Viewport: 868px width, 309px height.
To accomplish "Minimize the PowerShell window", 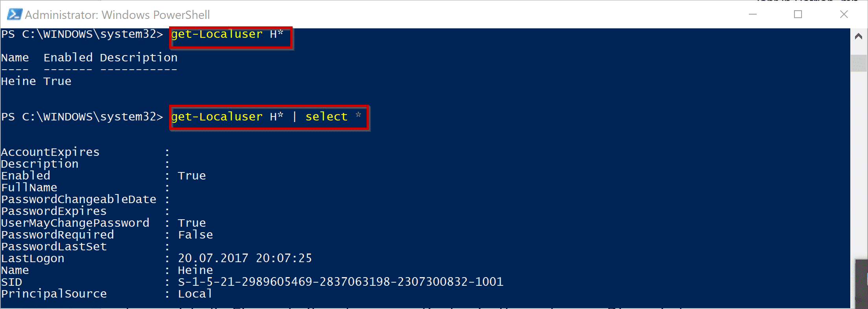I will click(x=753, y=15).
